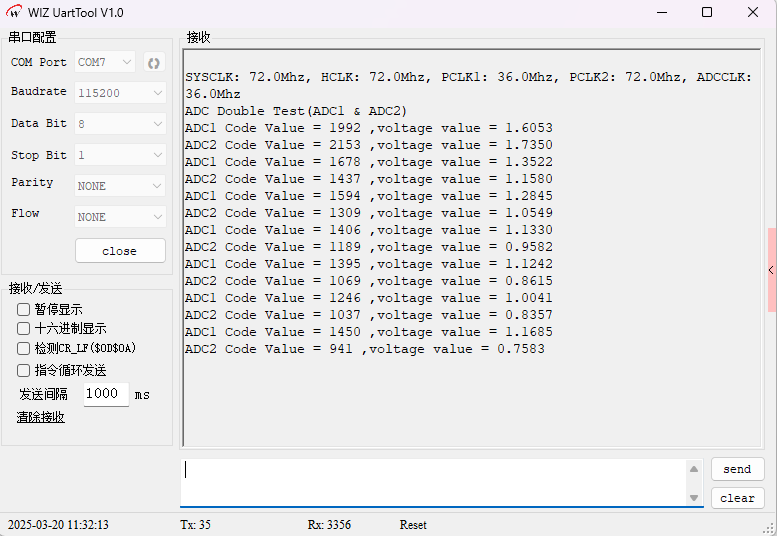Open the Parity dropdown
Screen dimensions: 777x536
click(x=120, y=186)
